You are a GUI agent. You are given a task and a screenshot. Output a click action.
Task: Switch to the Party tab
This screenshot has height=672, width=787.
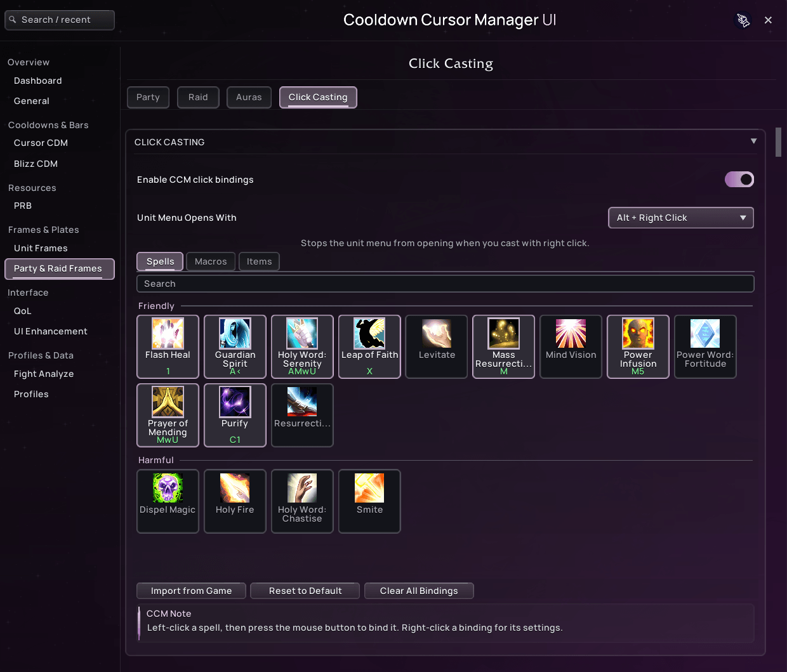pyautogui.click(x=148, y=97)
